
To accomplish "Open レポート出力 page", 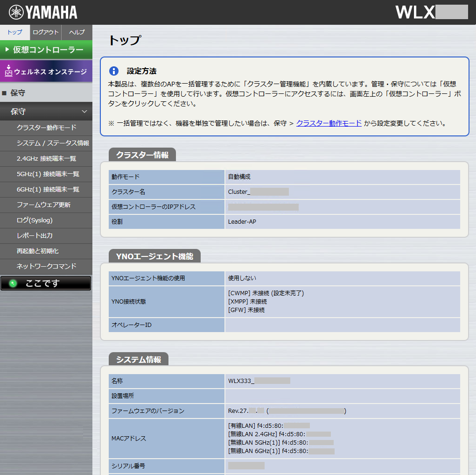I will 46,236.
